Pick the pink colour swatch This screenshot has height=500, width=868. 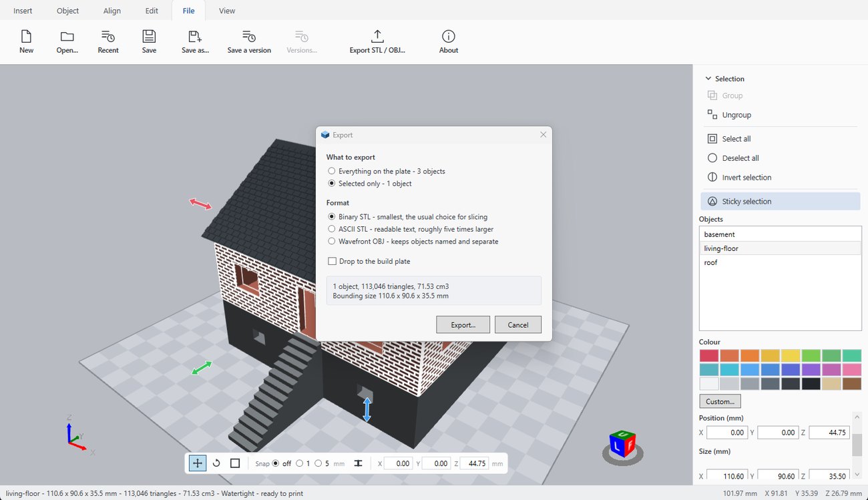pyautogui.click(x=852, y=370)
